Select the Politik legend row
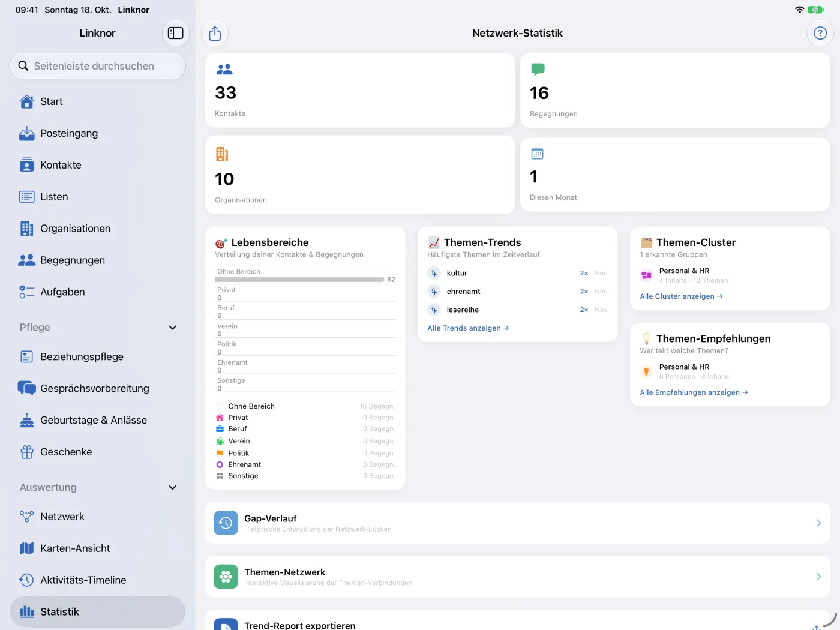This screenshot has width=840, height=630. (x=305, y=453)
